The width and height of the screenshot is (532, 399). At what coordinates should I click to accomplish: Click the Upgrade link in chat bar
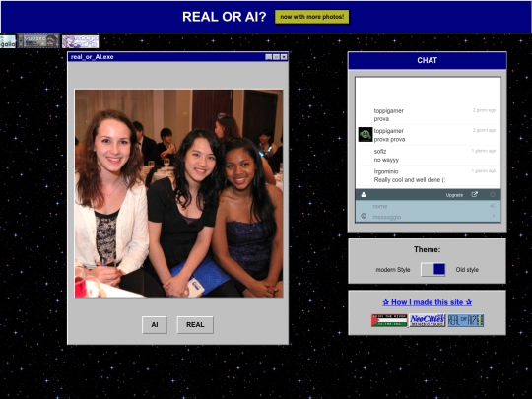[x=454, y=195]
